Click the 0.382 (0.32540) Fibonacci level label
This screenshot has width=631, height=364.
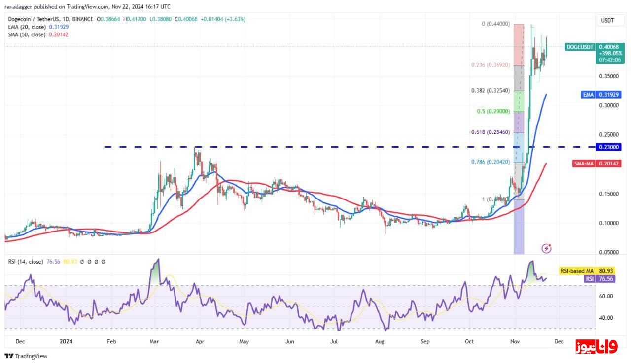(x=491, y=91)
